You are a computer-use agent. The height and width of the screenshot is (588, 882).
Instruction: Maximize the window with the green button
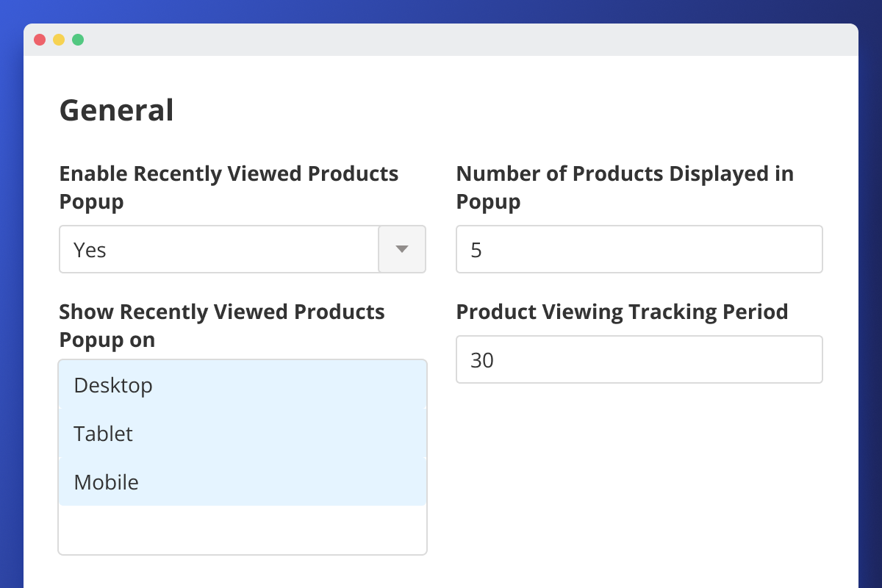click(x=78, y=40)
